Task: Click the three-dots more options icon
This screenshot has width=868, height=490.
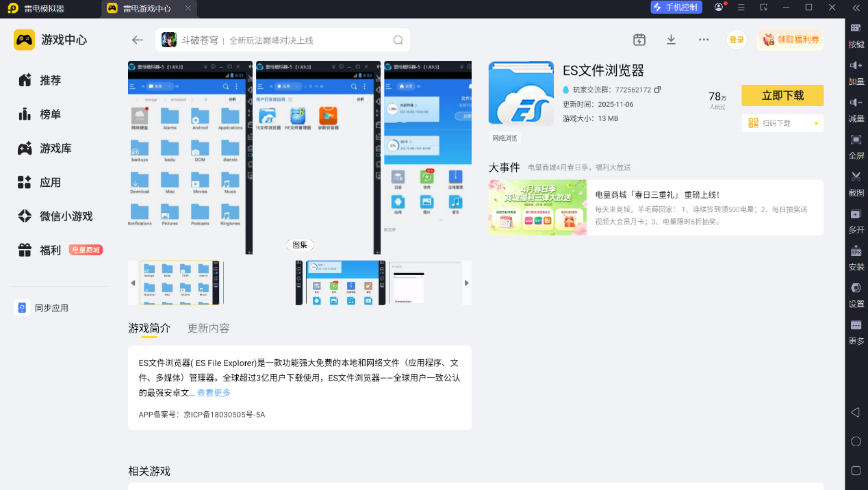Action: [x=703, y=40]
